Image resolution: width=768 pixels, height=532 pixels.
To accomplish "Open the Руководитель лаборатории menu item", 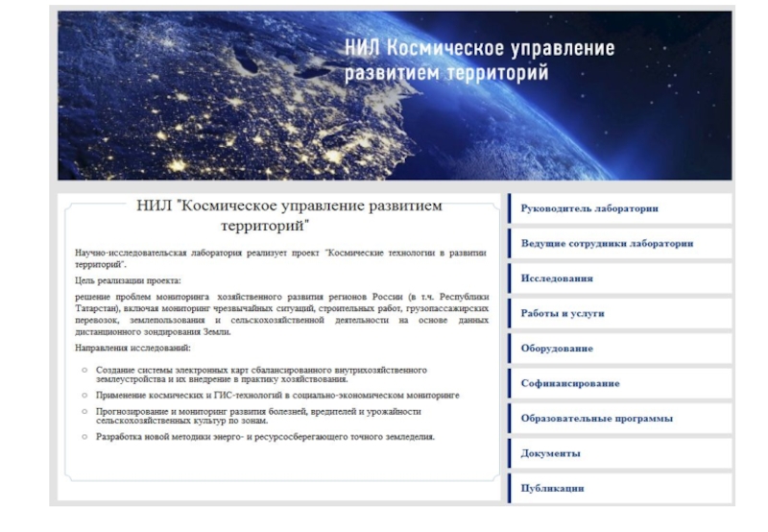I will coord(589,208).
